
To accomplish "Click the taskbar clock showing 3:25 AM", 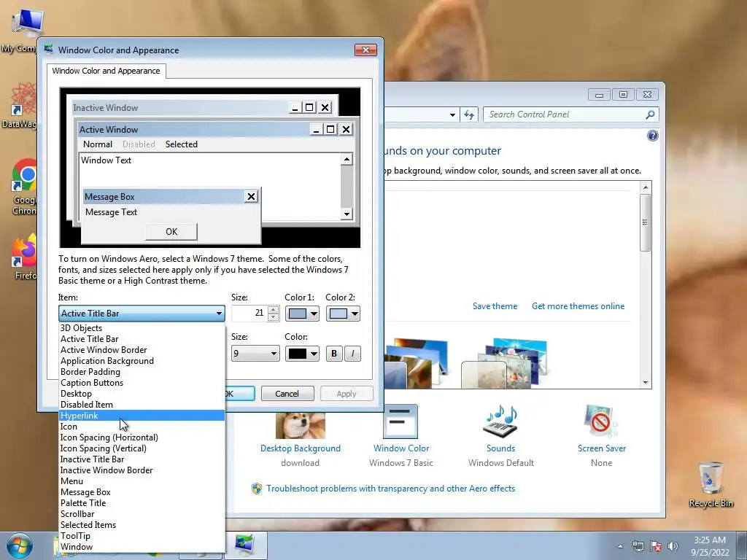I will (710, 546).
